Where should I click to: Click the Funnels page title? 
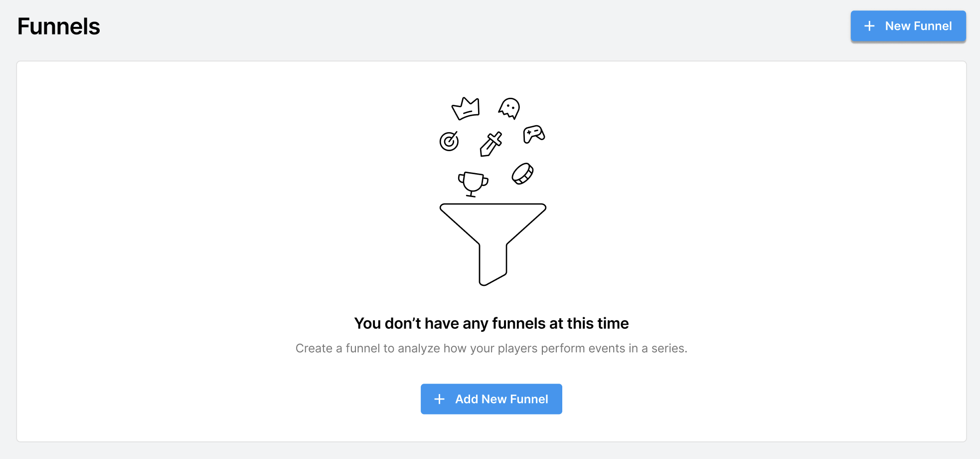[59, 26]
